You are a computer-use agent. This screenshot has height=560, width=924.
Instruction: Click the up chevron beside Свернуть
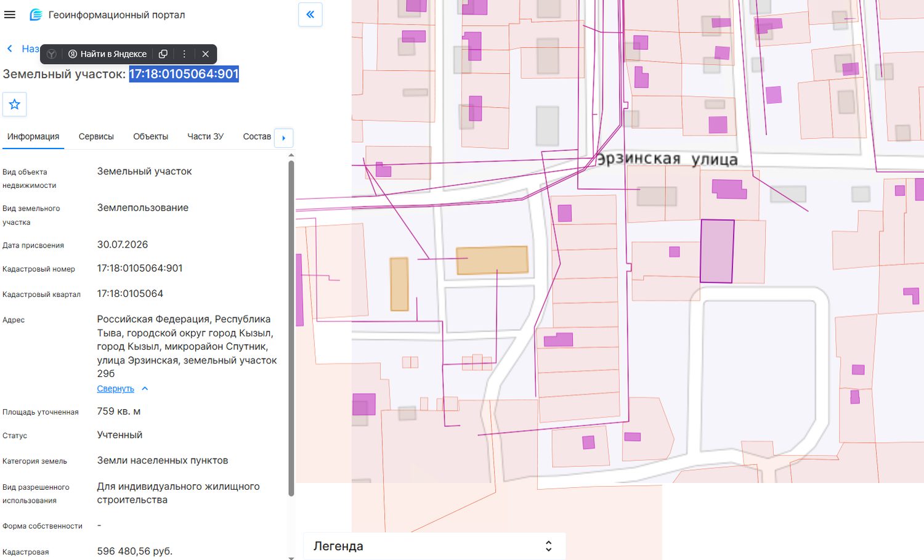pyautogui.click(x=145, y=389)
